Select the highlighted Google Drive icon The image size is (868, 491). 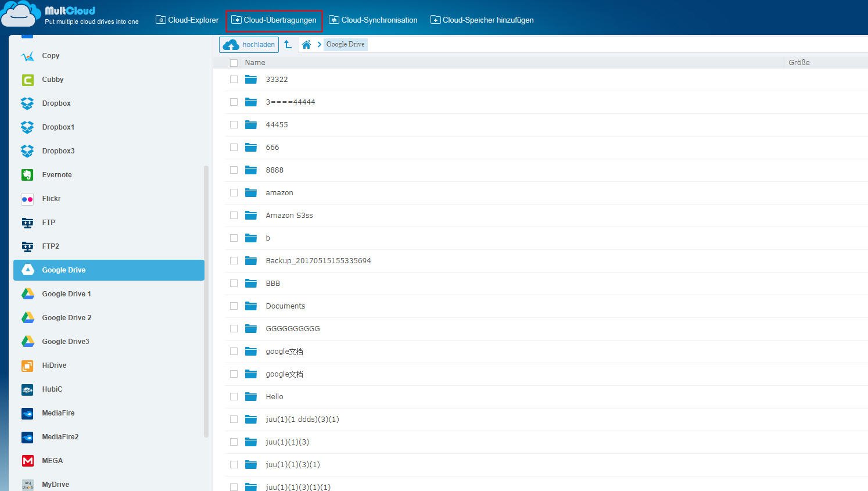(x=27, y=270)
